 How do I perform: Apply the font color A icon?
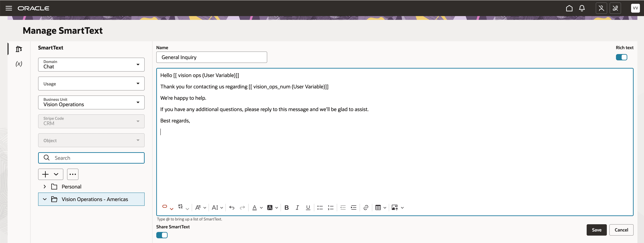pyautogui.click(x=255, y=208)
